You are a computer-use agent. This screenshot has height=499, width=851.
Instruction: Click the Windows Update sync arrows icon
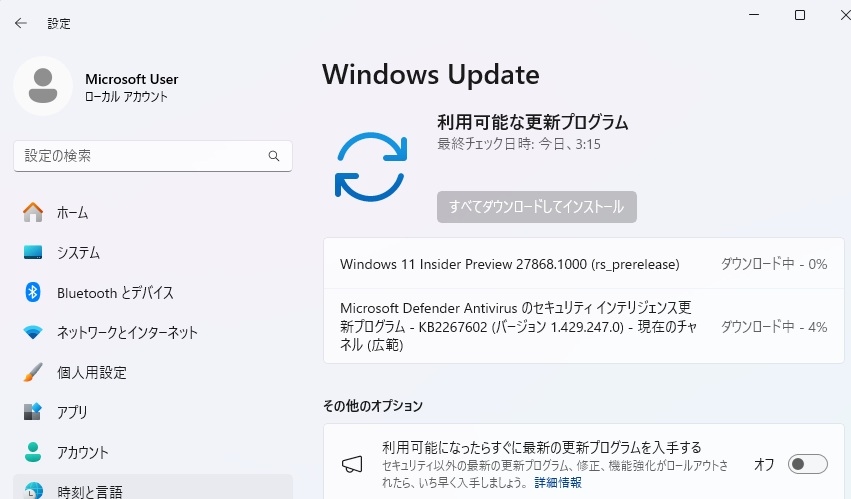(x=371, y=167)
